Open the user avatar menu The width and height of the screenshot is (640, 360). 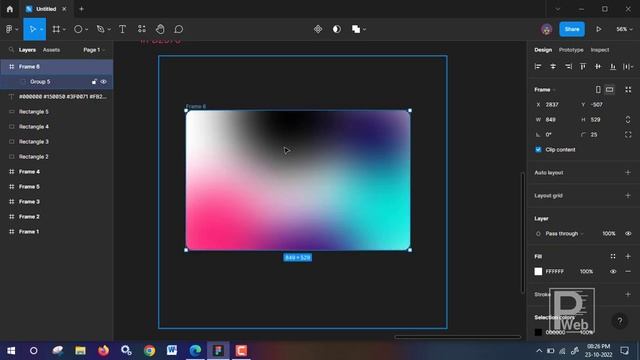[x=547, y=29]
